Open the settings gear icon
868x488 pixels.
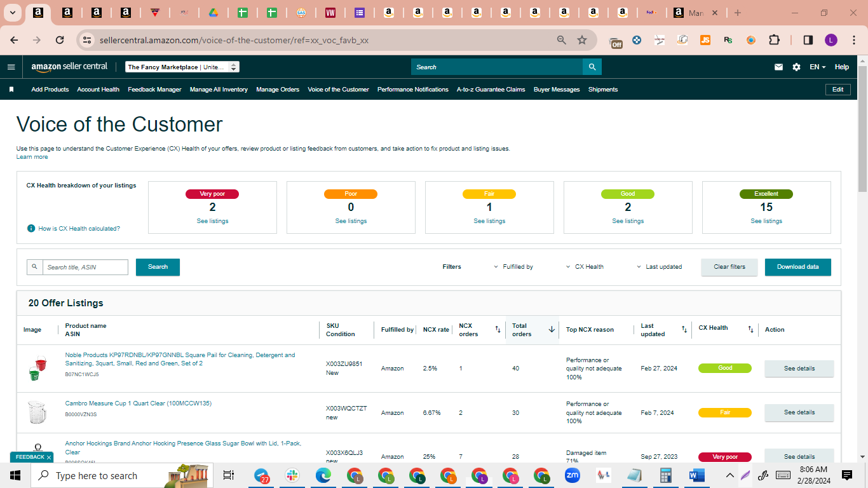pyautogui.click(x=796, y=67)
